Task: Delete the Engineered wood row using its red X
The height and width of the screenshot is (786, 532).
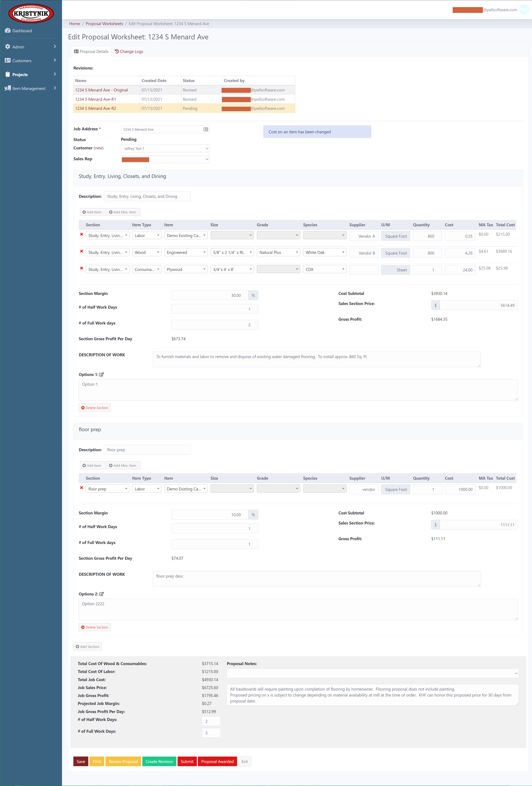Action: (x=82, y=251)
